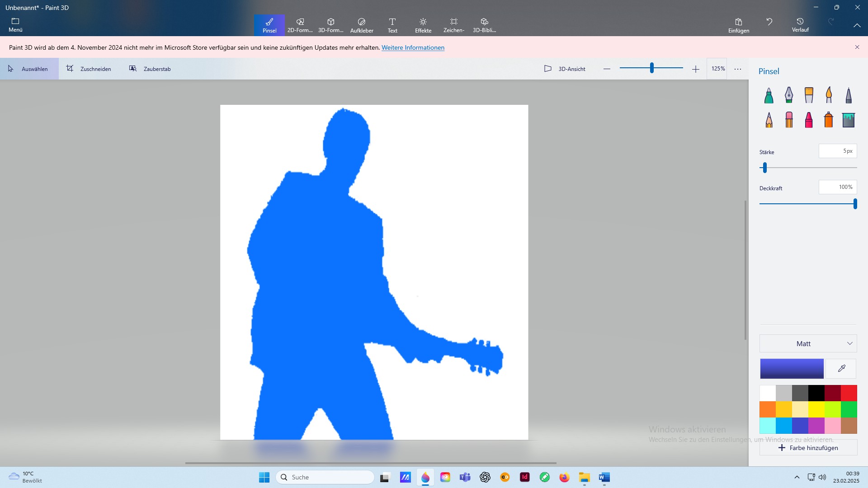Screen dimensions: 868x488
Task: Toggle the 3D-Ansicht view mode
Action: (565, 69)
